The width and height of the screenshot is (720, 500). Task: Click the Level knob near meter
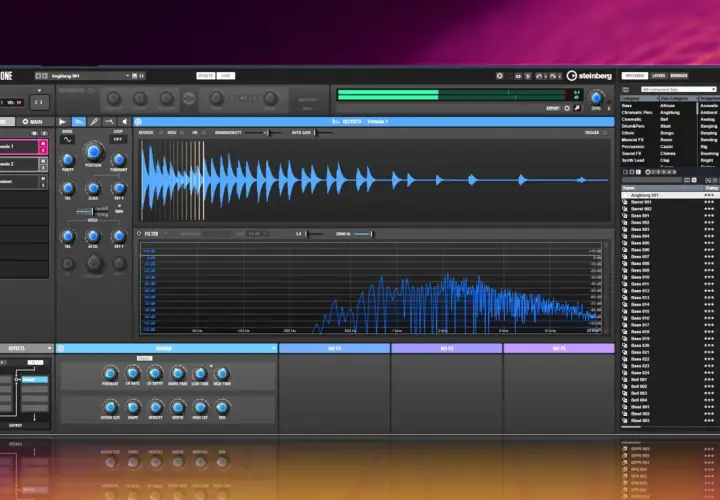click(596, 97)
